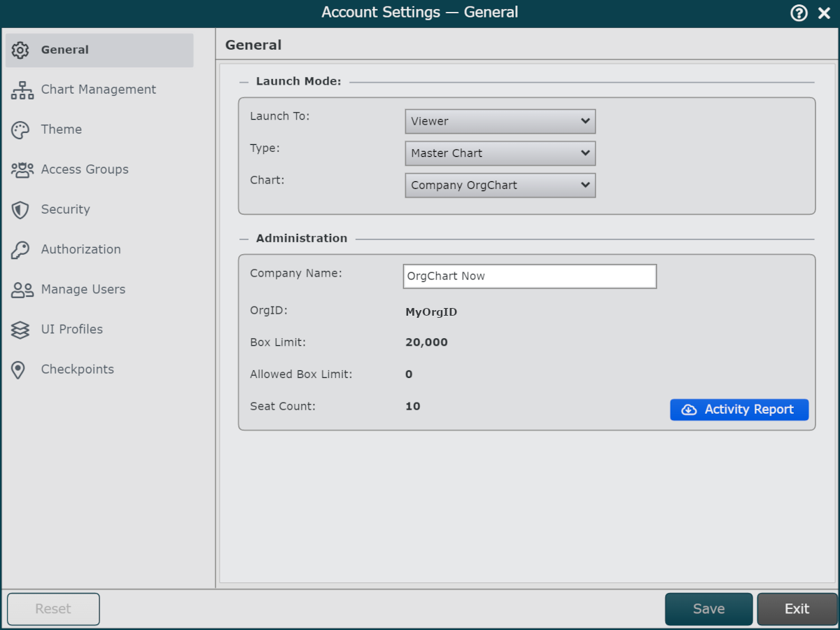
Task: Click the General gear icon in sidebar
Action: pyautogui.click(x=20, y=50)
